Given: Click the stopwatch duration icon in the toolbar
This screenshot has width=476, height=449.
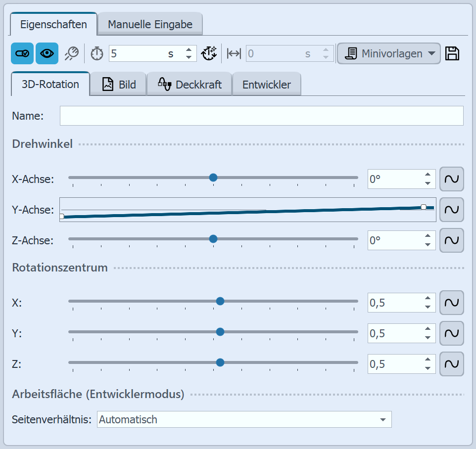Looking at the screenshot, I should (x=96, y=53).
